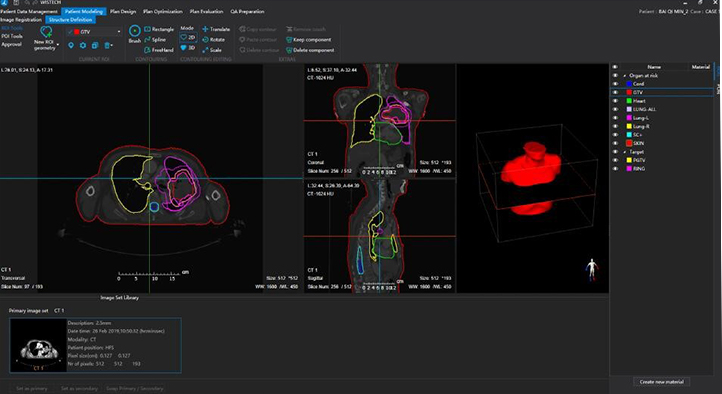Select the SKIN row in ROI list
This screenshot has height=394, width=722.
click(x=662, y=143)
